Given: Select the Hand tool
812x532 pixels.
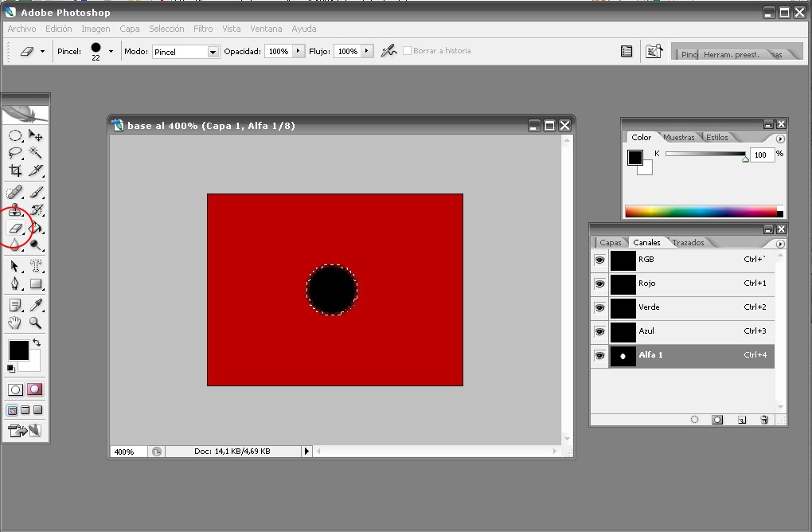Looking at the screenshot, I should coord(15,323).
